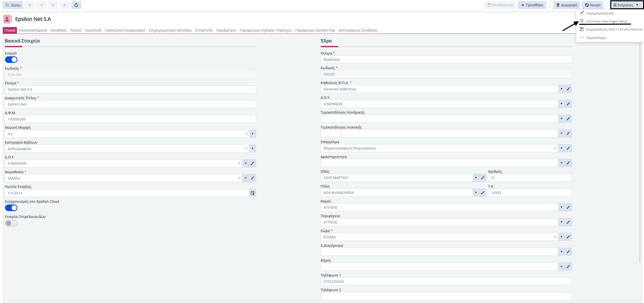Edit Καθεστώς Φ.Π.Α. pencil icon
This screenshot has width=644, height=303.
coord(568,89)
